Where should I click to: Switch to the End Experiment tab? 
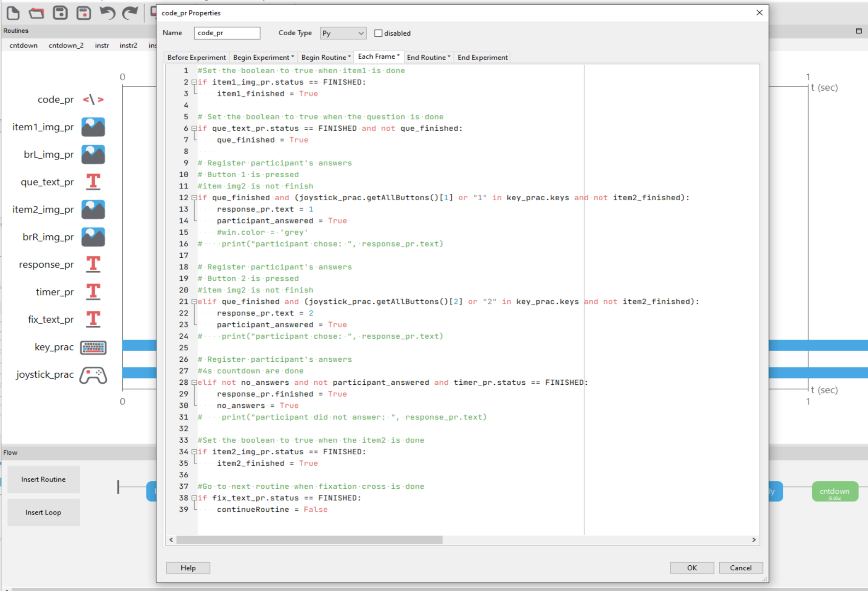483,58
